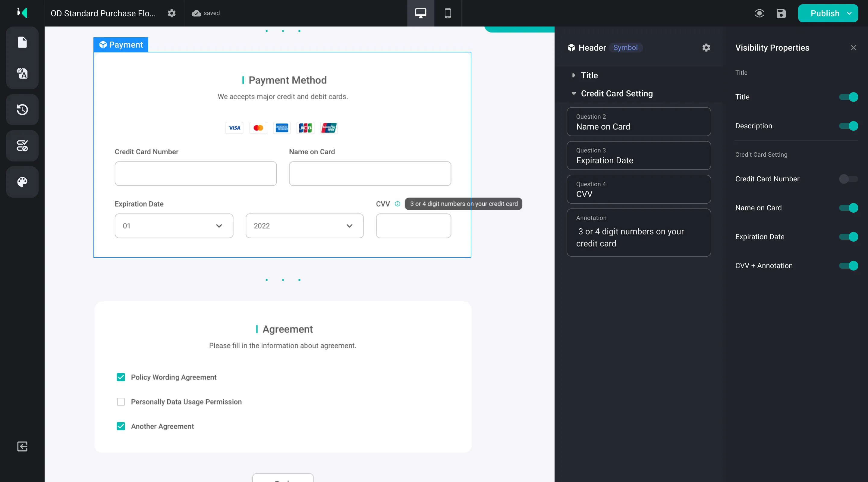Open Header symbol settings gear

point(706,48)
